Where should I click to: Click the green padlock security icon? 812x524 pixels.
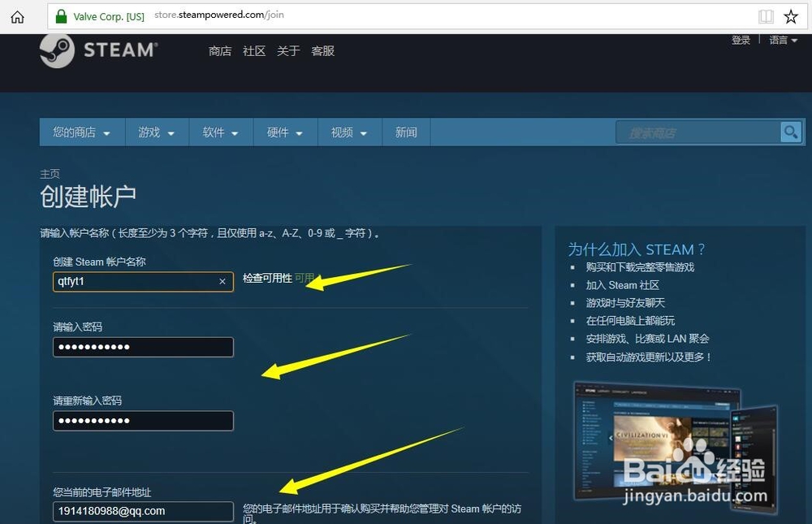click(61, 16)
